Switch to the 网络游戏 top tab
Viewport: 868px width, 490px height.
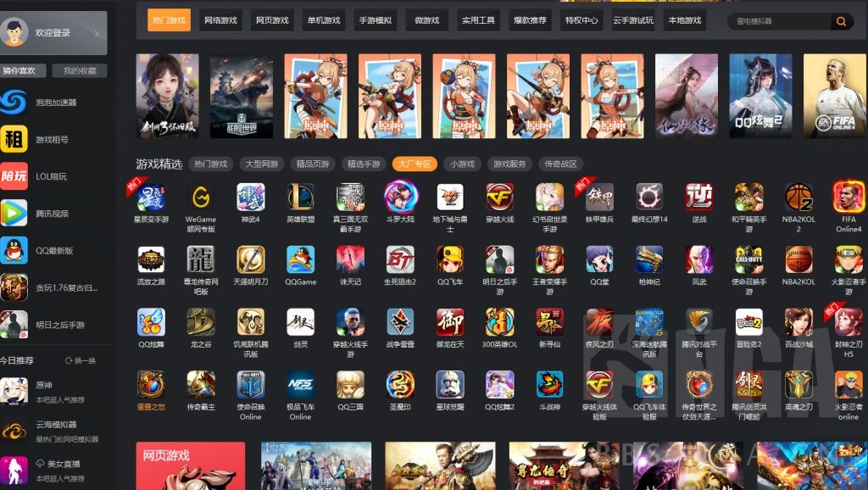pyautogui.click(x=220, y=20)
